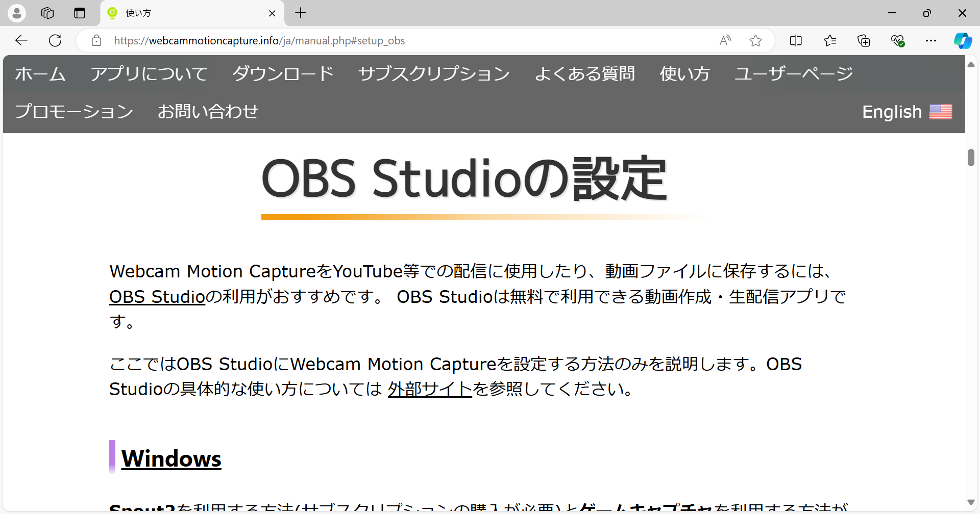The height and width of the screenshot is (514, 980).
Task: Open the Copilot sidebar icon
Action: click(963, 40)
